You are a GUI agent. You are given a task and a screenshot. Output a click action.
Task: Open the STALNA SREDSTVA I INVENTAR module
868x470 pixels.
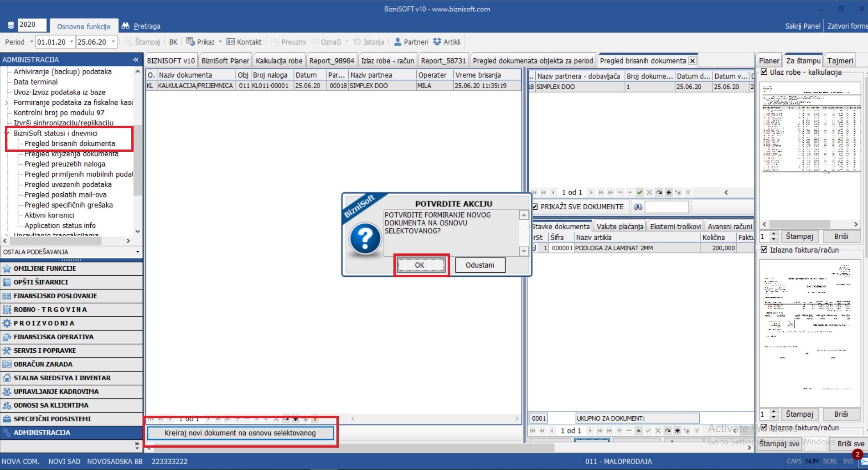click(x=72, y=378)
